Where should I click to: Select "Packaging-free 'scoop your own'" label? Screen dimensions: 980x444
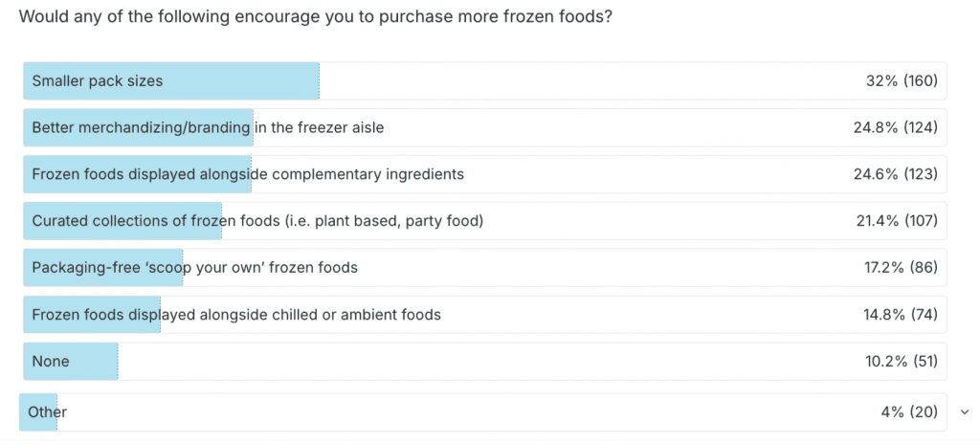pyautogui.click(x=194, y=268)
